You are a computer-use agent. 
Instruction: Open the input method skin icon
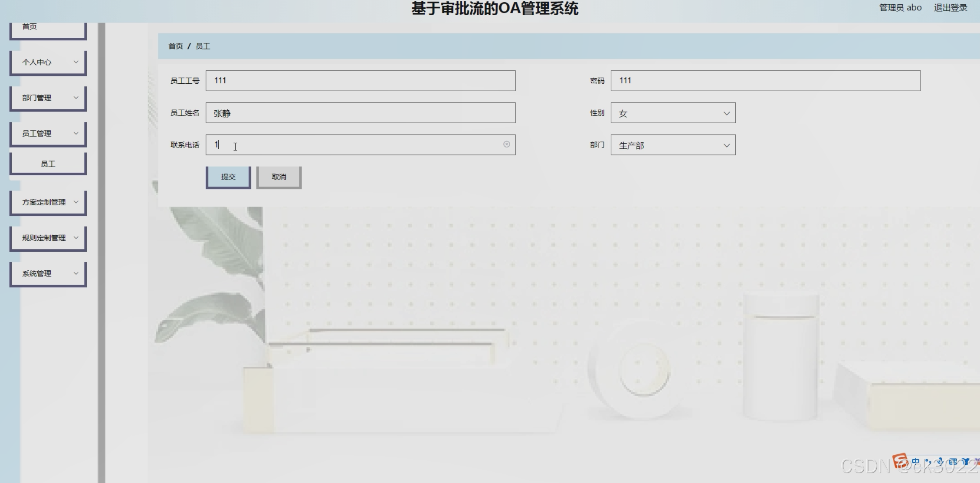click(x=966, y=461)
